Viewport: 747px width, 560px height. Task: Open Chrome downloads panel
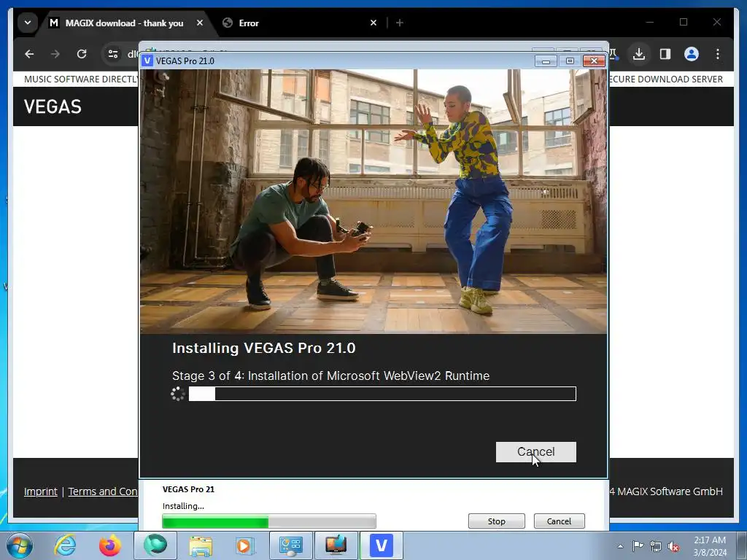pos(639,54)
